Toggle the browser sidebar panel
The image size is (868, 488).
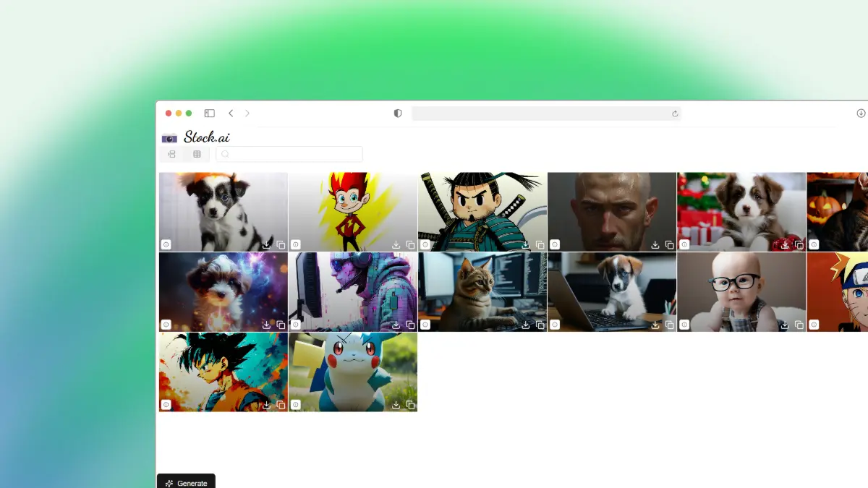pos(209,114)
